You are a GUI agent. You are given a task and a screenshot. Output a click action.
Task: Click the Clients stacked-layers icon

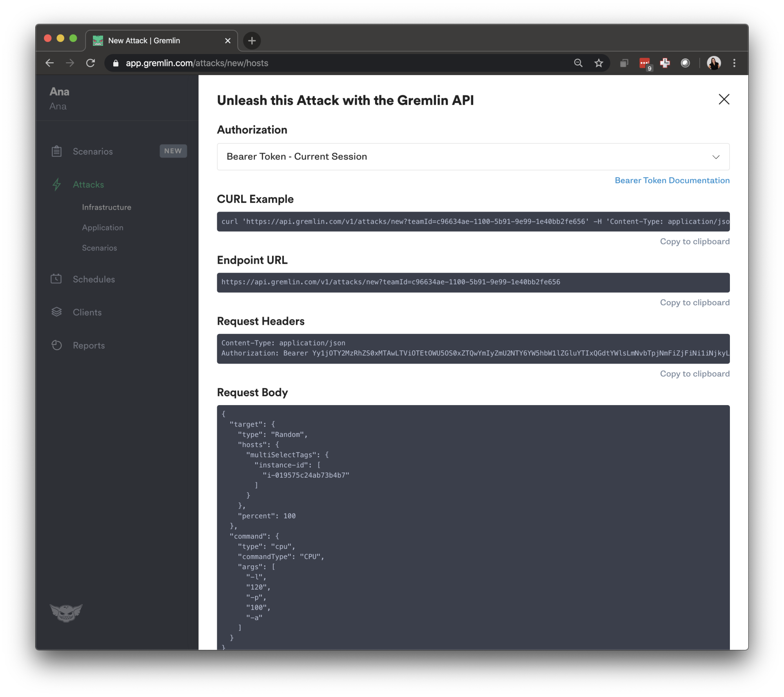coord(57,311)
